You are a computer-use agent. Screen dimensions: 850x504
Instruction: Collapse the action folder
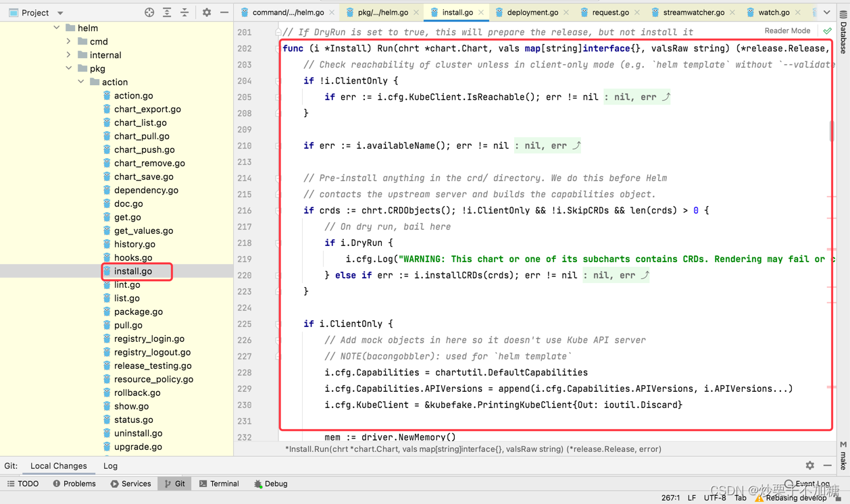point(81,82)
